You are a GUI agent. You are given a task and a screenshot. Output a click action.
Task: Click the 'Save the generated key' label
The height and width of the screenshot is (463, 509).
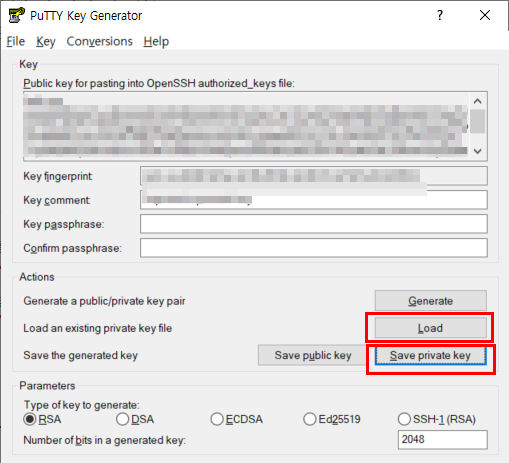[80, 355]
